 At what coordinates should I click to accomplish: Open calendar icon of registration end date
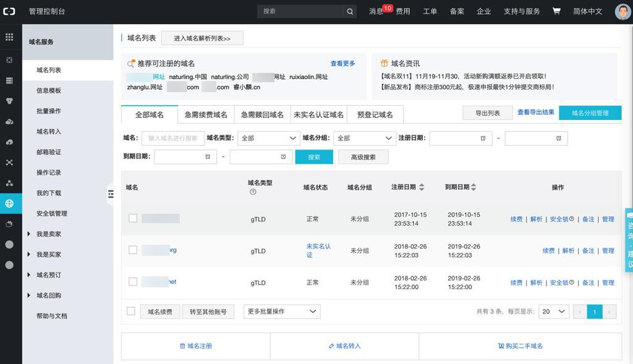559,138
